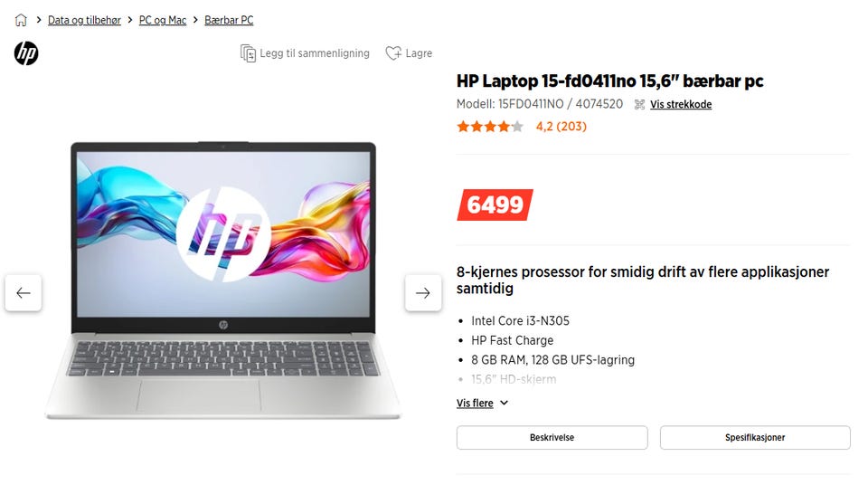Click the heart icon to save product
Screen dimensions: 868x485
(x=393, y=53)
